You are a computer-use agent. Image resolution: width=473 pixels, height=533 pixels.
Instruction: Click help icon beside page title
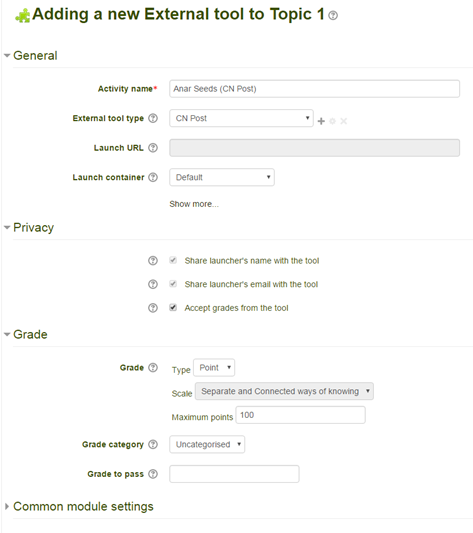pyautogui.click(x=333, y=15)
